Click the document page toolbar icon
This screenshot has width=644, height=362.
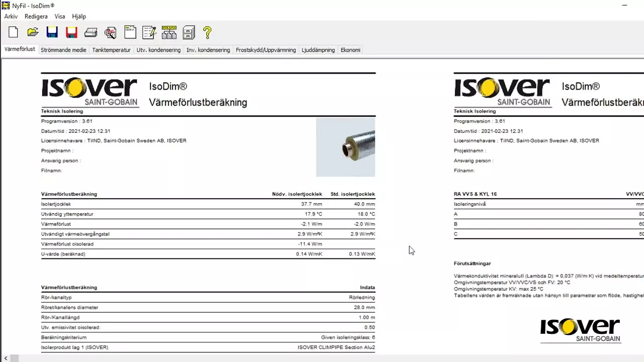(130, 33)
